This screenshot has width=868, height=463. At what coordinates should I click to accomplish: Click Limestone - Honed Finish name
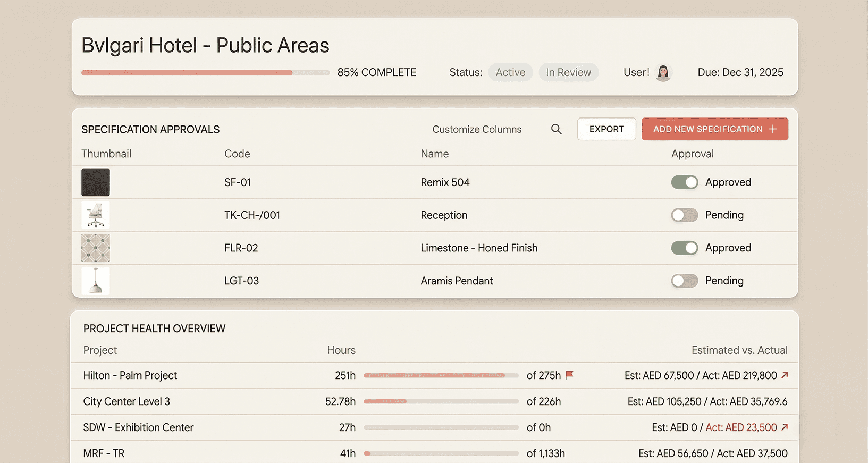pos(479,248)
